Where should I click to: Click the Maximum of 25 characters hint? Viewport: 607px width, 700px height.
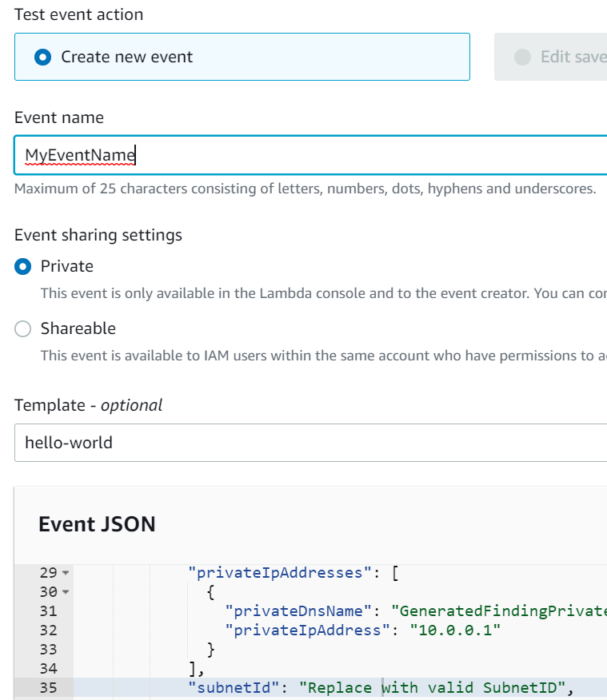click(x=305, y=189)
